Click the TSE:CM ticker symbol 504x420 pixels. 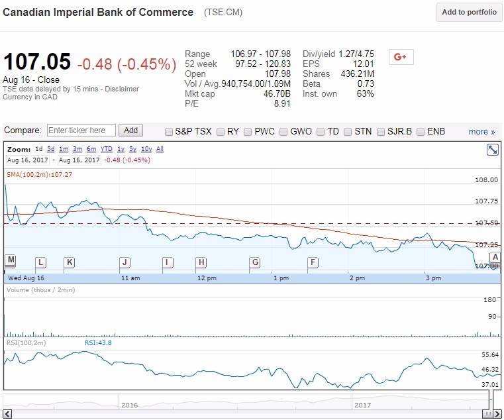(223, 12)
